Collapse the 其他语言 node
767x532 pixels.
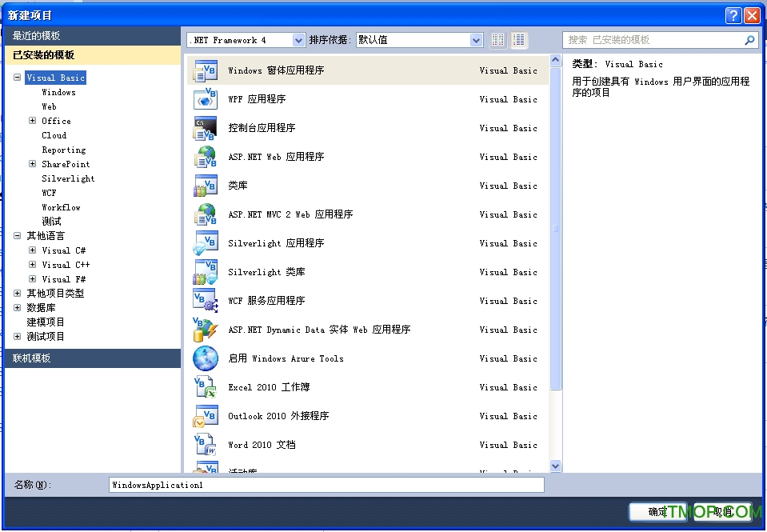pyautogui.click(x=17, y=235)
